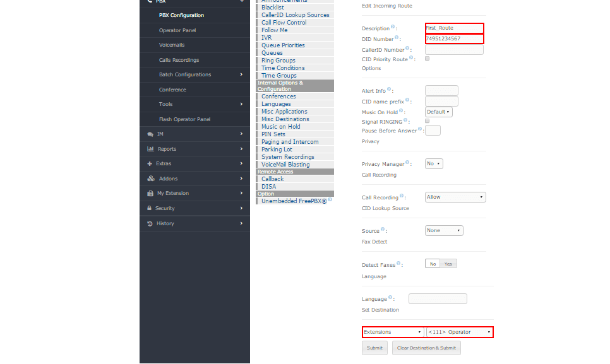The image size is (610, 364).
Task: Open the <111> Operator destination dropdown
Action: (460, 332)
